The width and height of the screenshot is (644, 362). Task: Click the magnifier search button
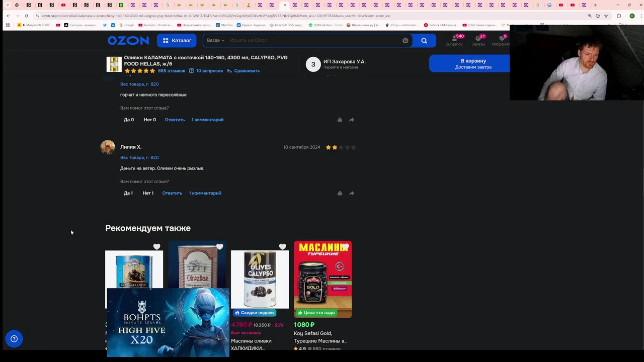[424, 41]
